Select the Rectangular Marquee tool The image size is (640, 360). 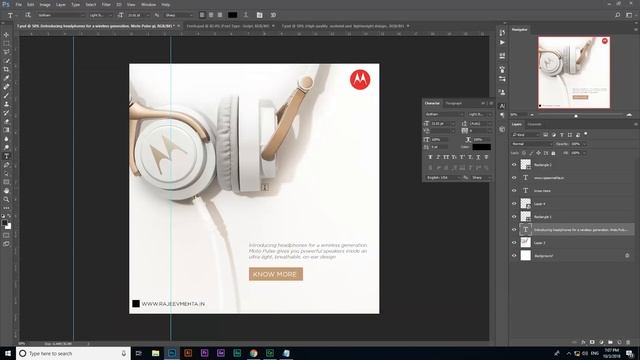(6, 43)
